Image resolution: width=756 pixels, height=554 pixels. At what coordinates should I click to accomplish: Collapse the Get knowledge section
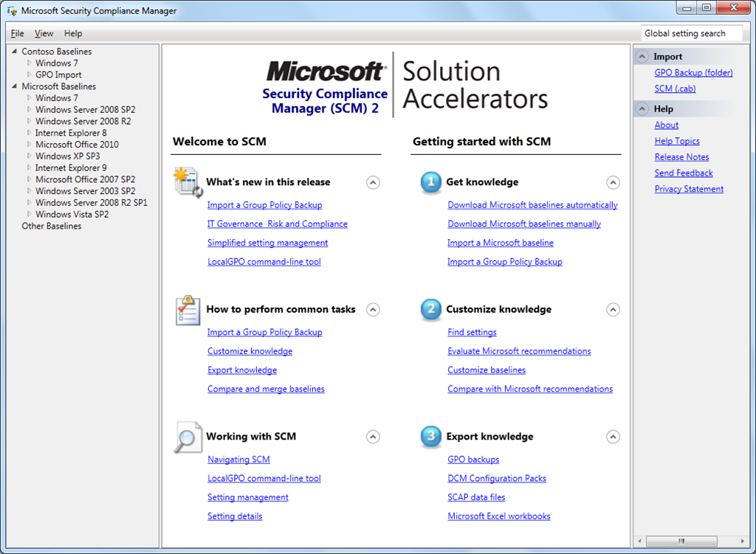(x=613, y=182)
